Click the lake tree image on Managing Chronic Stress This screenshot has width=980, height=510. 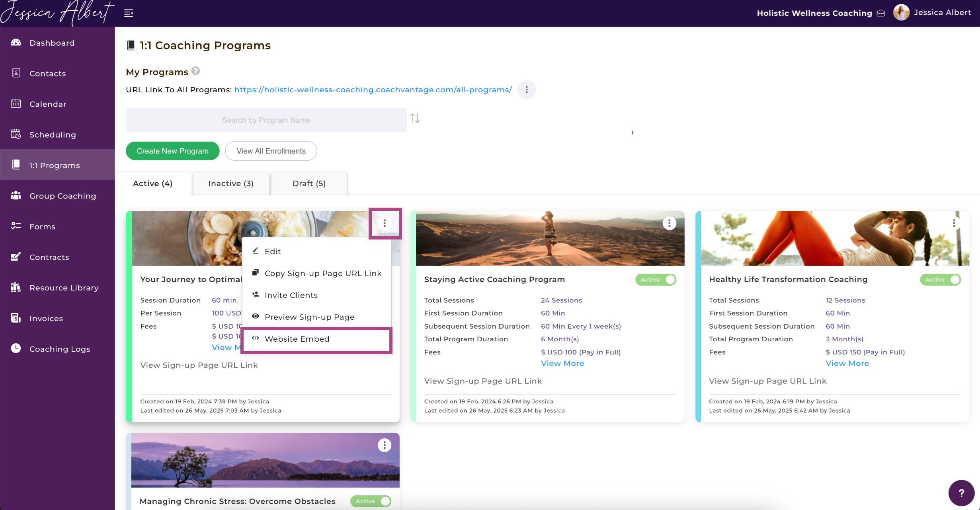265,460
